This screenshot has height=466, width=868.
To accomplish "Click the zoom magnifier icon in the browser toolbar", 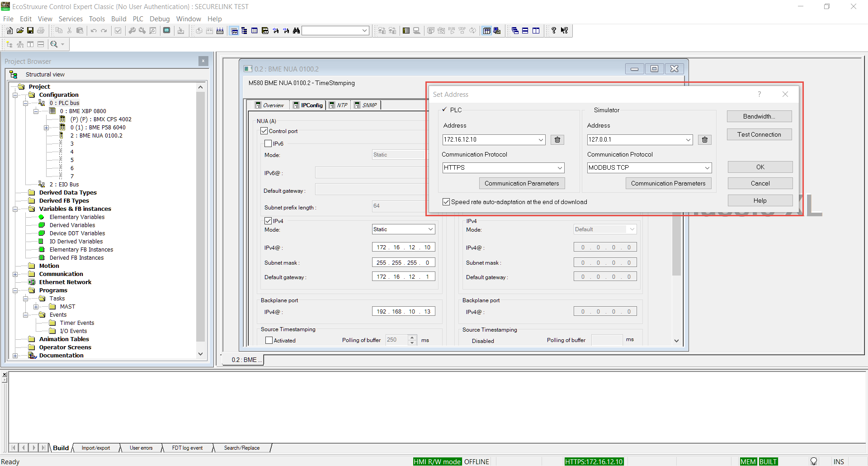I will coord(54,44).
